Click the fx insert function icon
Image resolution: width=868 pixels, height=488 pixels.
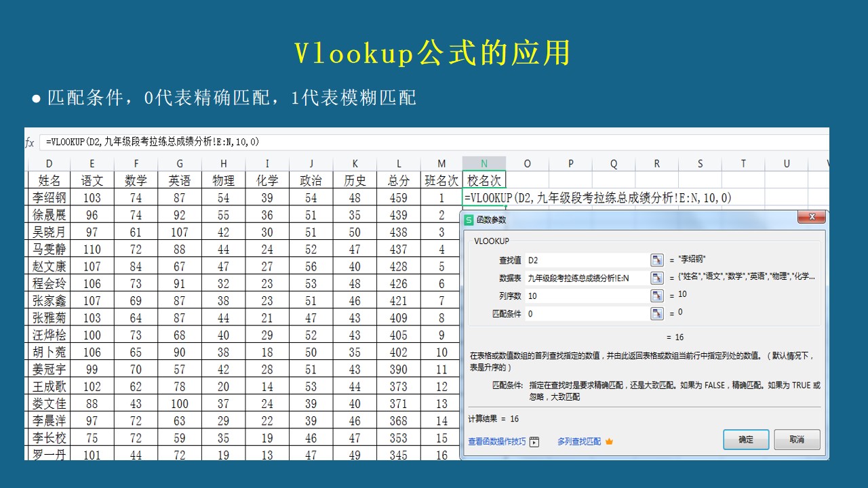click(x=30, y=142)
